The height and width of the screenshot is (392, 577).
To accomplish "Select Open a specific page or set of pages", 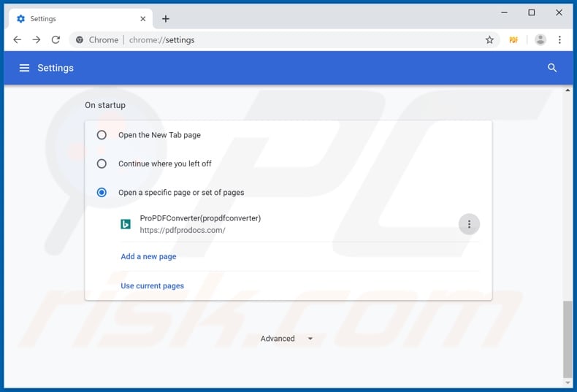I will pos(102,192).
